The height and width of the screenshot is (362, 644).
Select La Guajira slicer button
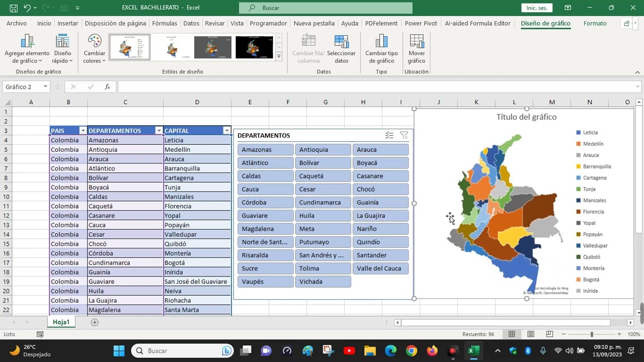tap(380, 216)
